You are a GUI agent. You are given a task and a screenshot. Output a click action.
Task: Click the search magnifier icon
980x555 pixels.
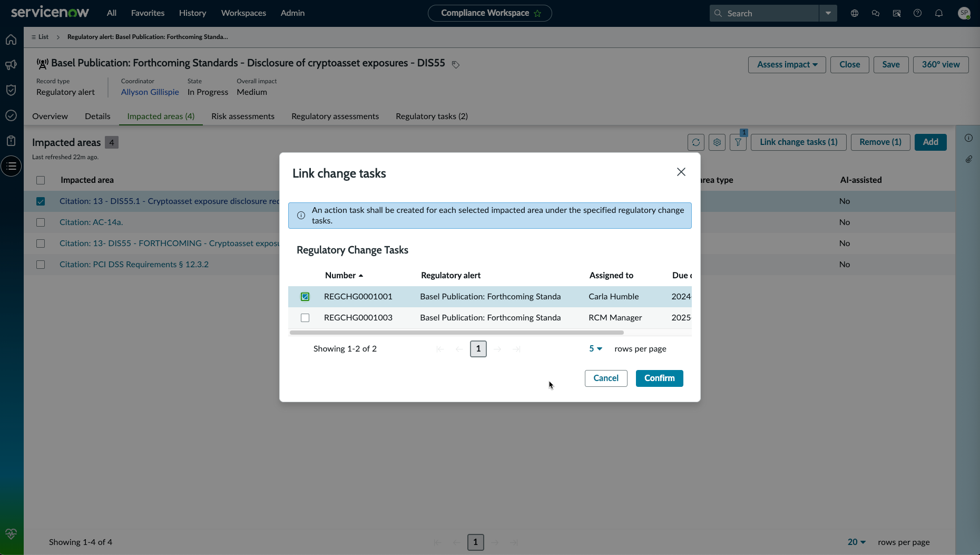718,13
